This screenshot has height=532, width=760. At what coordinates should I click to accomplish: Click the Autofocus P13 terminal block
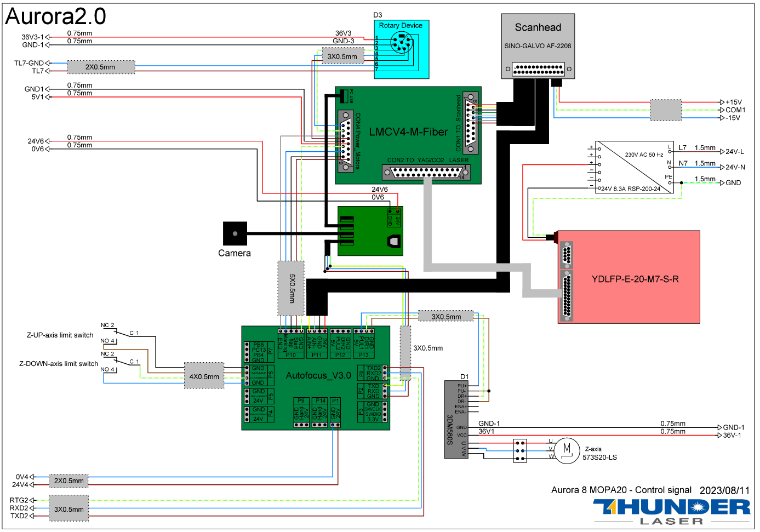click(364, 344)
